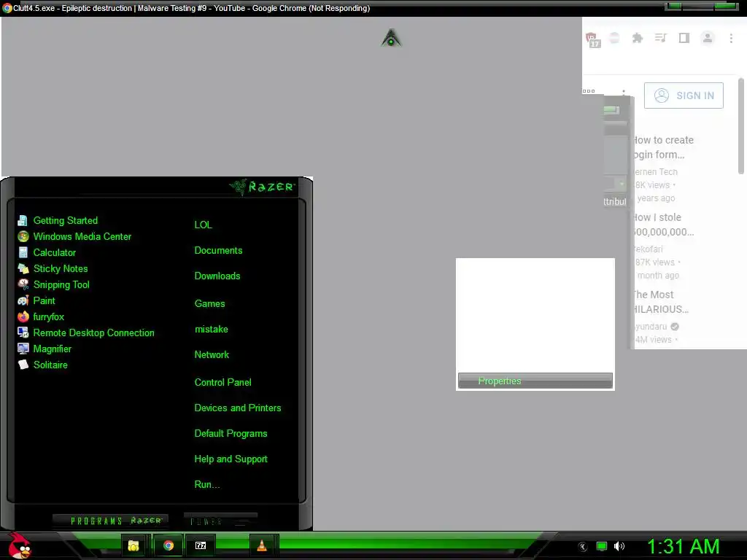Open the LOL user folder link
This screenshot has width=747, height=560.
[203, 225]
